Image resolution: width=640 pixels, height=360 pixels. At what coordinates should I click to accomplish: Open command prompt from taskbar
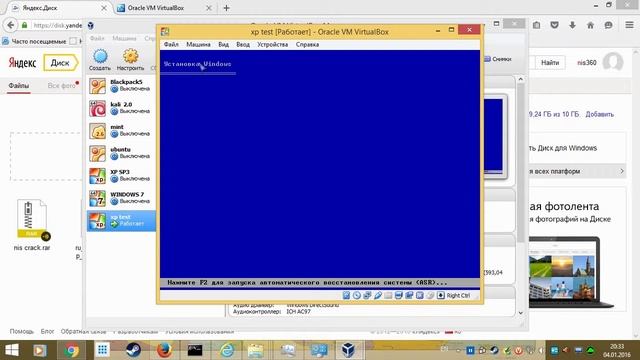[x=195, y=350]
